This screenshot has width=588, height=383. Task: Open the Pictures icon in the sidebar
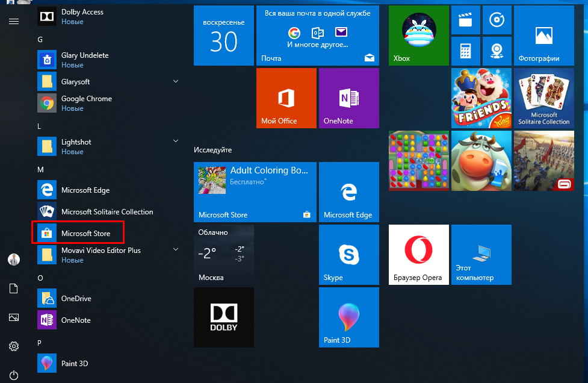coord(13,317)
